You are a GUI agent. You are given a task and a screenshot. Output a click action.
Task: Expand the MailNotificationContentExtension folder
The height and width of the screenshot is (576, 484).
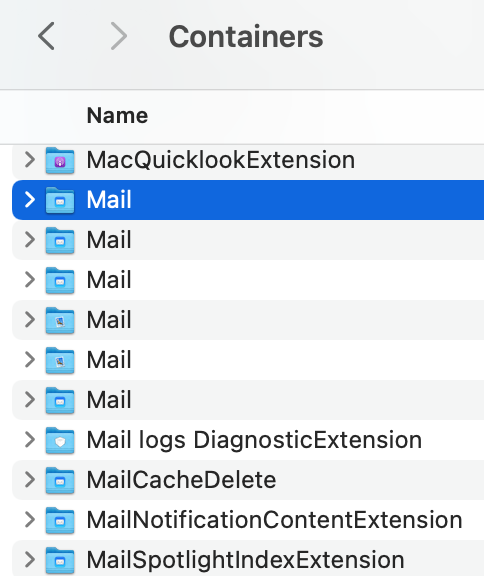pos(30,520)
